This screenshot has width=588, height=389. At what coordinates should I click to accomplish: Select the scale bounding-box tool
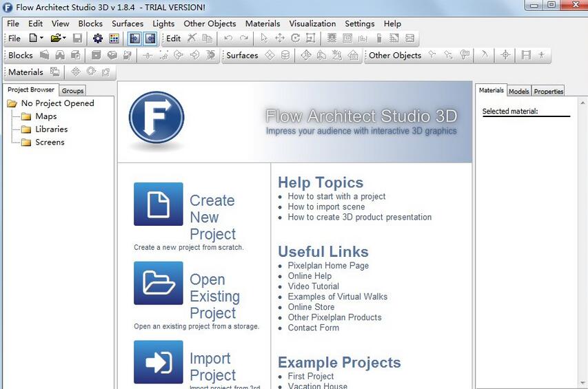[310, 38]
